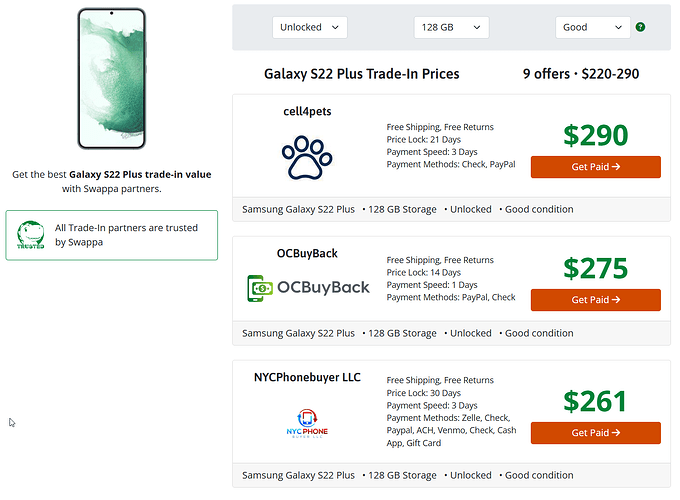This screenshot has width=680, height=500.
Task: Click the cell4pets seller name
Action: coord(307,111)
